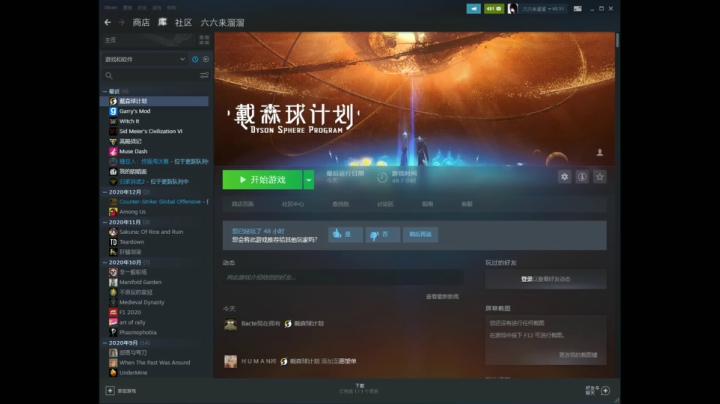The height and width of the screenshot is (404, 720).
Task: Open the launch options arrow beside play
Action: coord(309,180)
